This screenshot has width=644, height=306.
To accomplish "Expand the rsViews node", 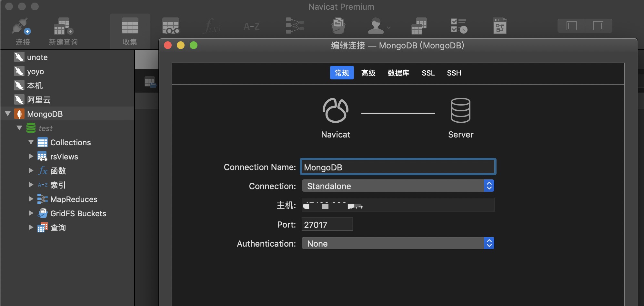I will [31, 156].
